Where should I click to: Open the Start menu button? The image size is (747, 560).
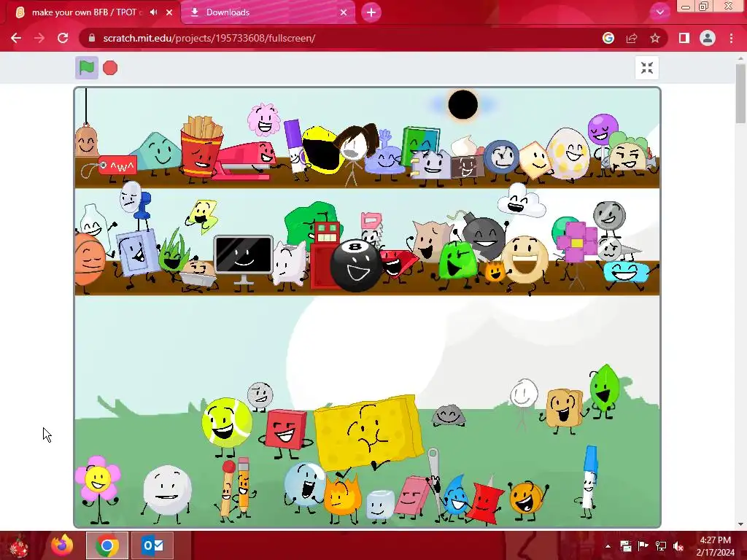18,545
